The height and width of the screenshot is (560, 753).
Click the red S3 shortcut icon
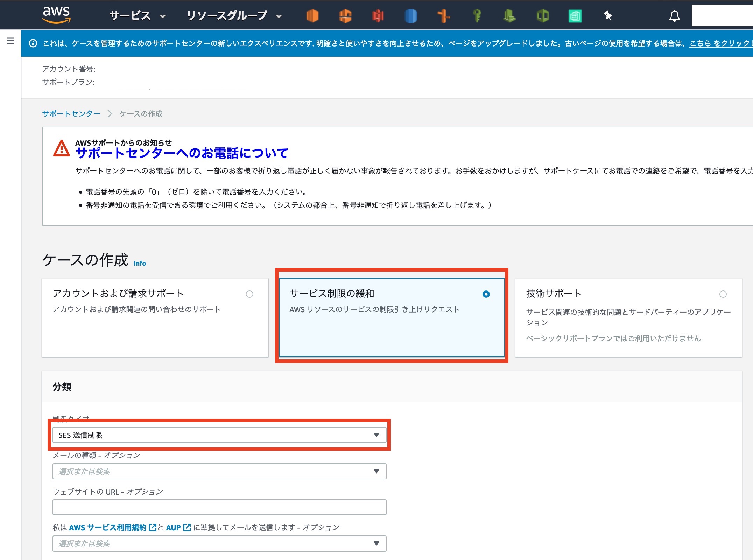[378, 16]
